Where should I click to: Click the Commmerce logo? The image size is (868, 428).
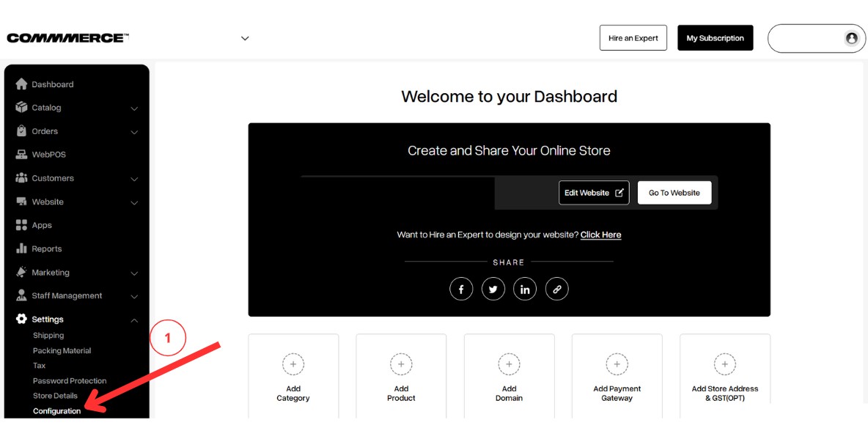coord(67,38)
